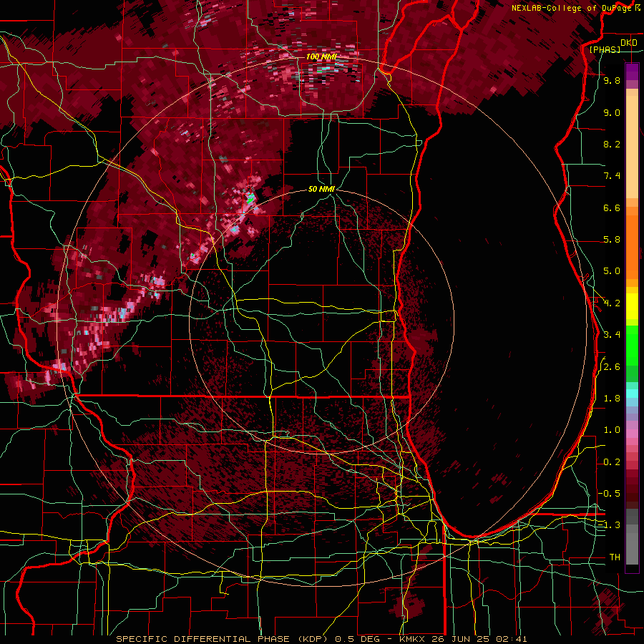Click the 50 NMI range ring label

pyautogui.click(x=321, y=189)
